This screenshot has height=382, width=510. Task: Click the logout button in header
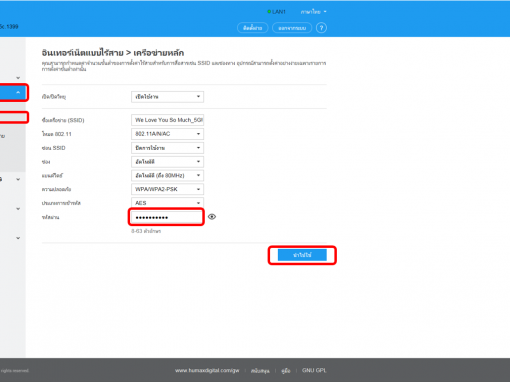pyautogui.click(x=292, y=28)
